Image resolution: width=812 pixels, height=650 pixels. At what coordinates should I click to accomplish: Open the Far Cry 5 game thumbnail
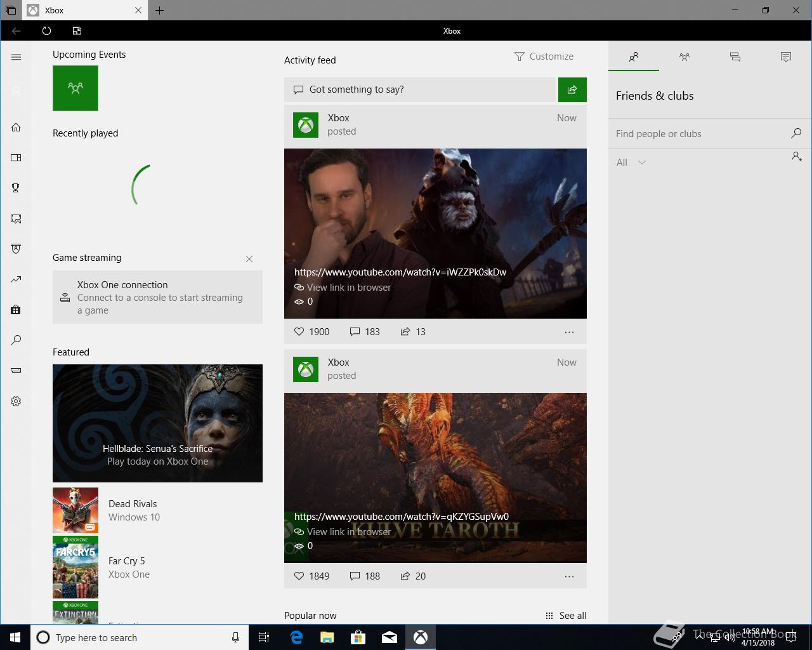75,567
